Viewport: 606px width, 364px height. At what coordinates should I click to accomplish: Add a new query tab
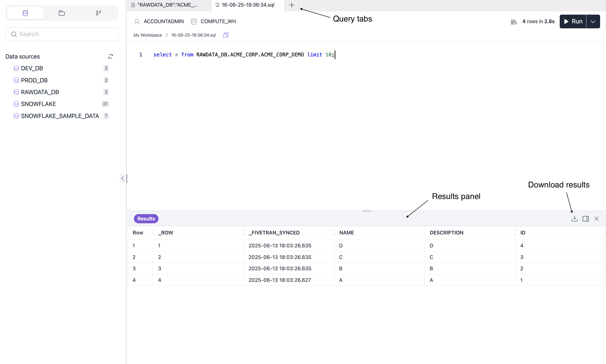pos(291,5)
